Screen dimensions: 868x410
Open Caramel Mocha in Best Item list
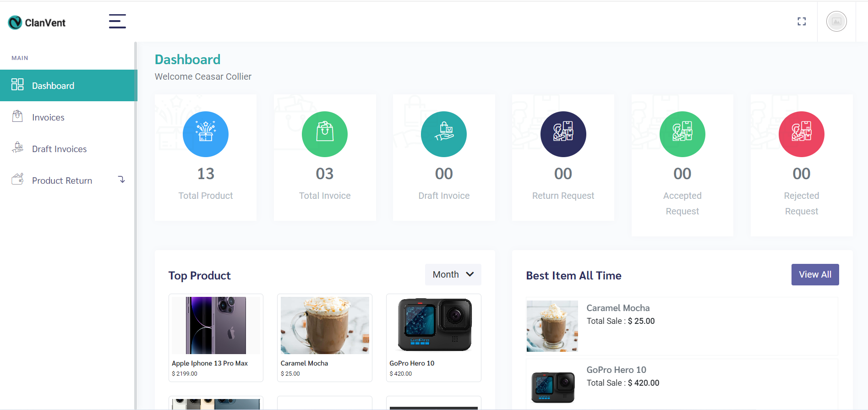(618, 308)
